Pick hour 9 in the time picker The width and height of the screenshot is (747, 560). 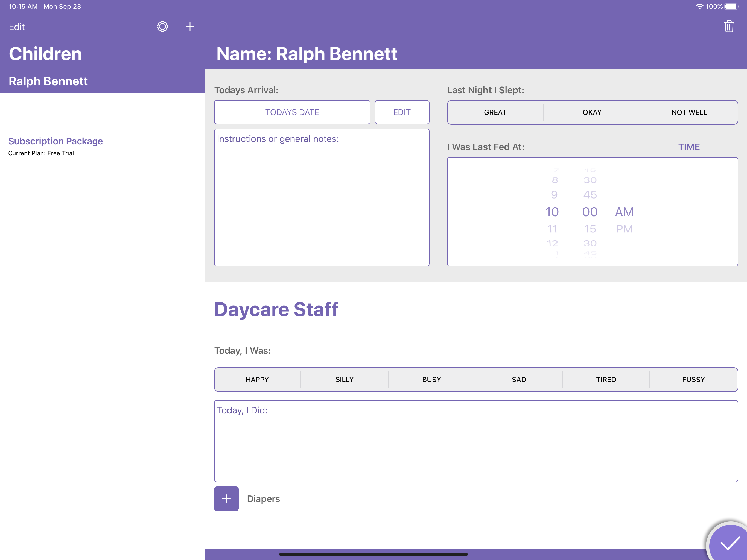(554, 194)
